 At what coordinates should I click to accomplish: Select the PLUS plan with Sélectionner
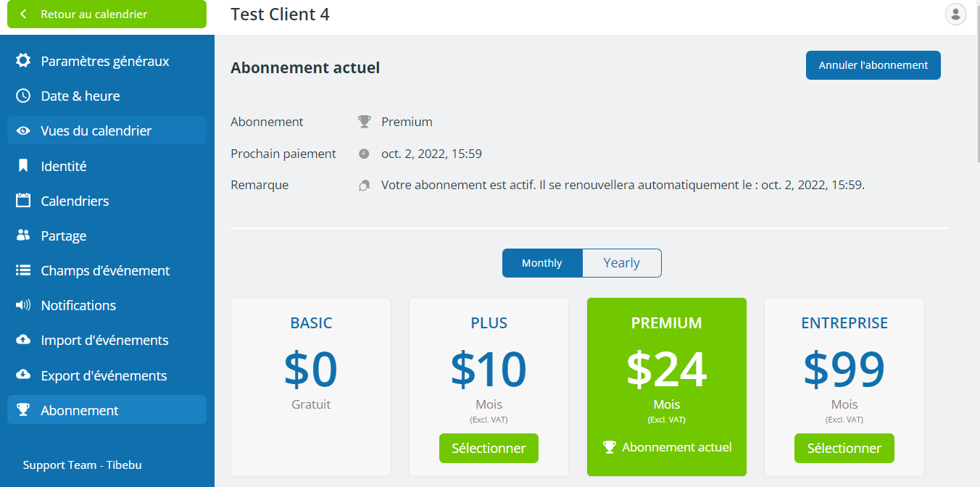coord(489,448)
